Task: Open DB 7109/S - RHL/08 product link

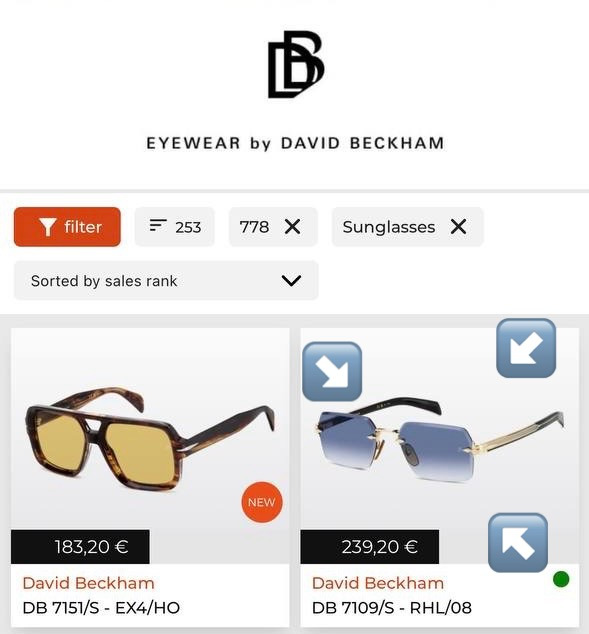Action: pyautogui.click(x=392, y=608)
